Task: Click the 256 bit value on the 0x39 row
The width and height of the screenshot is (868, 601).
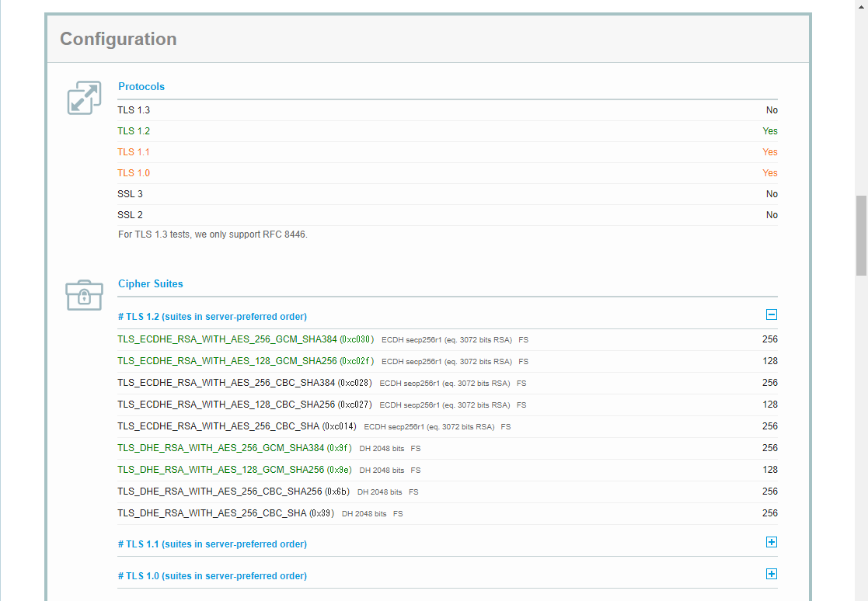Action: [x=770, y=513]
